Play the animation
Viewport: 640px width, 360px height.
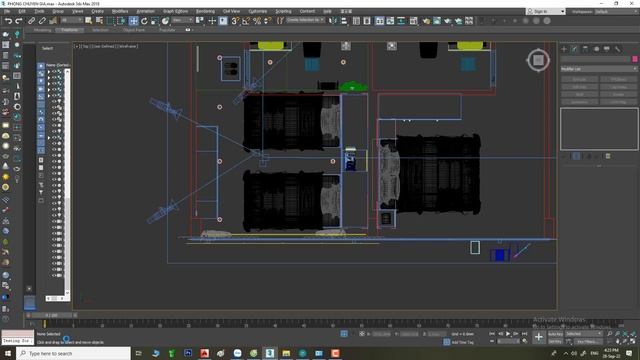coord(508,334)
